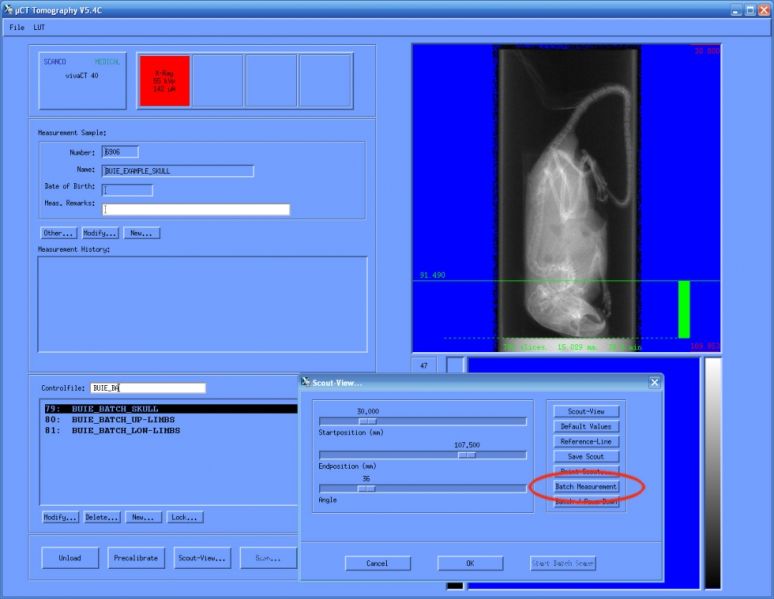Click the Lock... button
Viewport: 774px width, 599px height.
tap(185, 517)
